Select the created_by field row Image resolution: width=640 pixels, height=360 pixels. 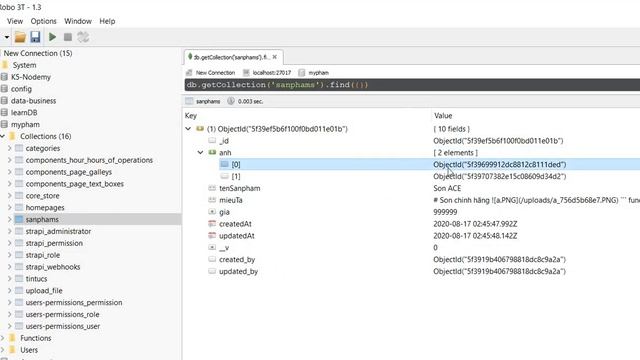412,259
